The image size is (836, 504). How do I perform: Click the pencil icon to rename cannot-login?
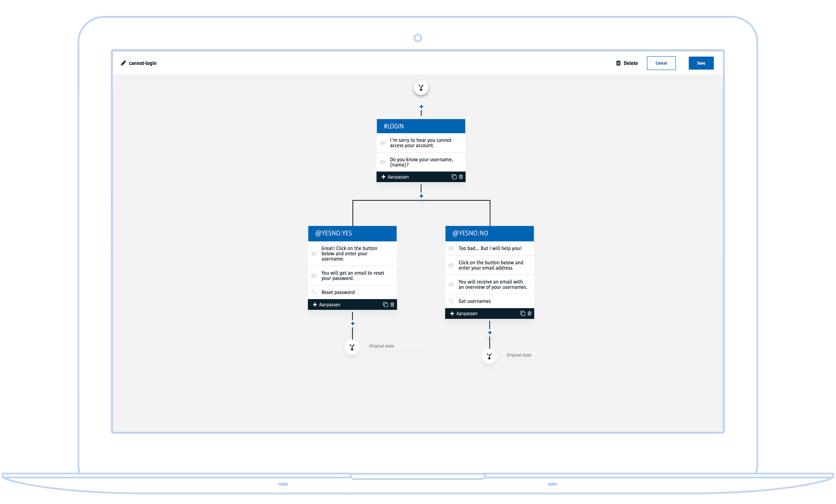(123, 63)
